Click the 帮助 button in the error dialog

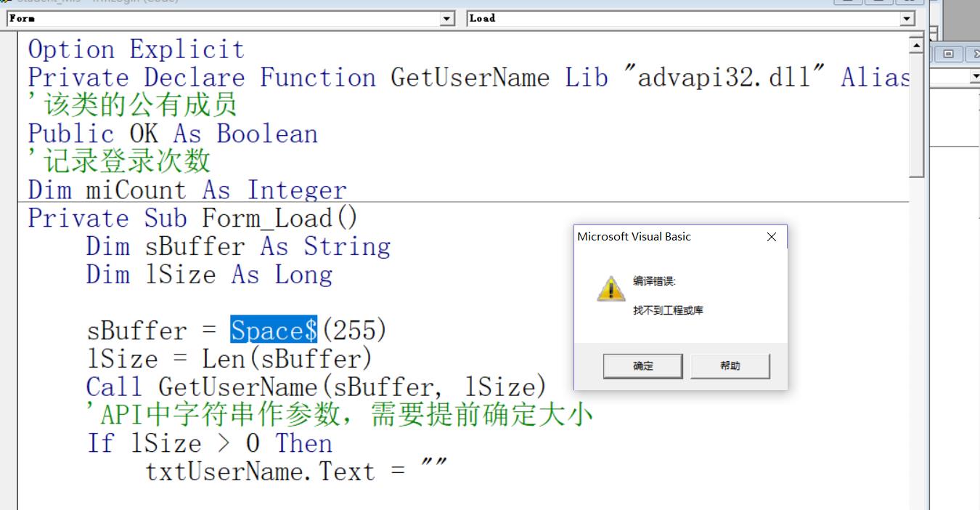tap(730, 366)
